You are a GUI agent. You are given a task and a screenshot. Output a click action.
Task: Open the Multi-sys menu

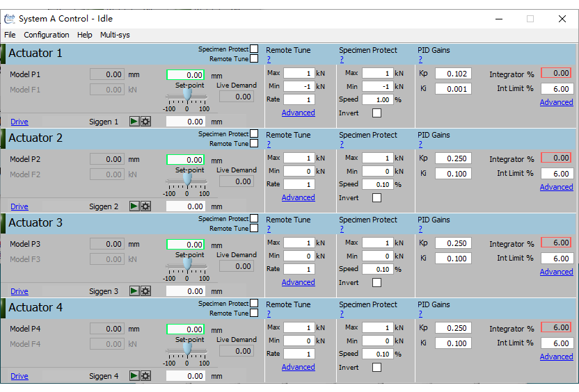(x=115, y=35)
